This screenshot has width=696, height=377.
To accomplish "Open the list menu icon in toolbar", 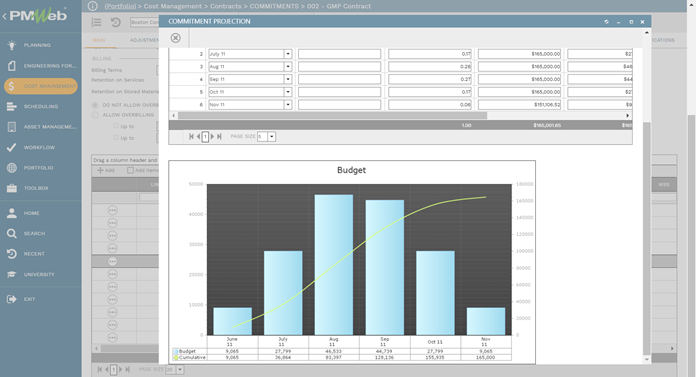I will pos(96,22).
